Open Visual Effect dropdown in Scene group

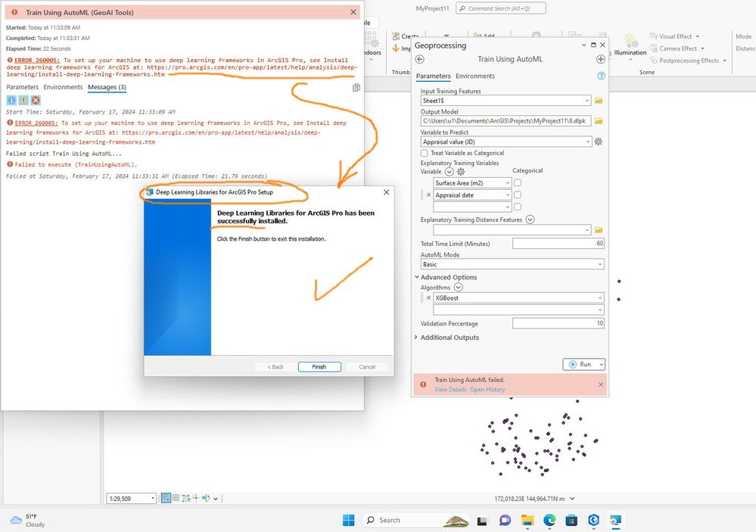click(674, 36)
